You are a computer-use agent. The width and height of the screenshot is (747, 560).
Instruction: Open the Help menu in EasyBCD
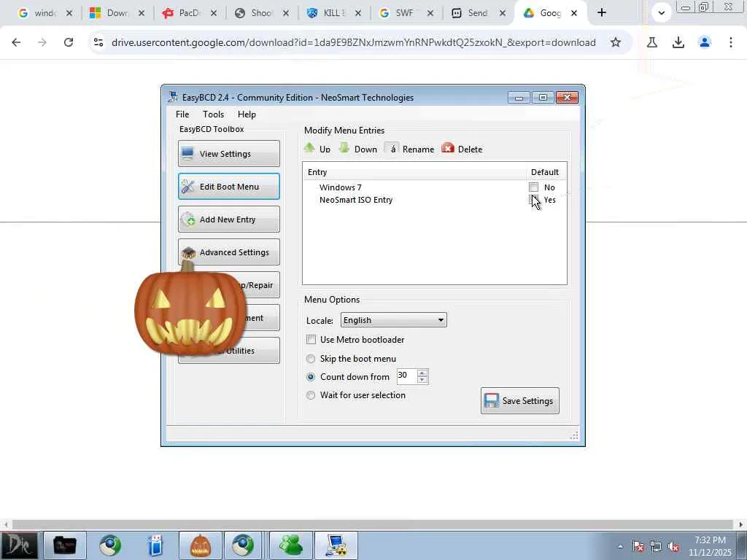tap(247, 114)
